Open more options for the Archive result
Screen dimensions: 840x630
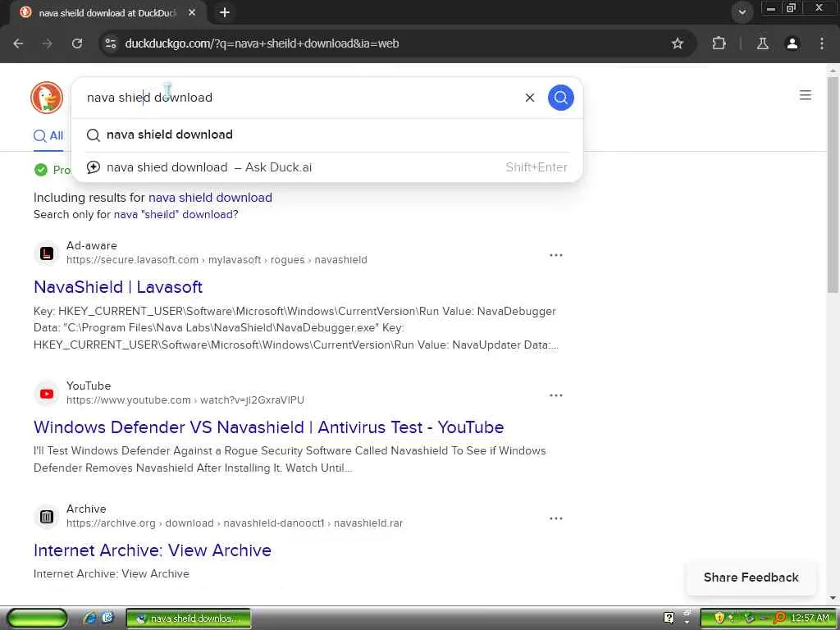pyautogui.click(x=556, y=518)
